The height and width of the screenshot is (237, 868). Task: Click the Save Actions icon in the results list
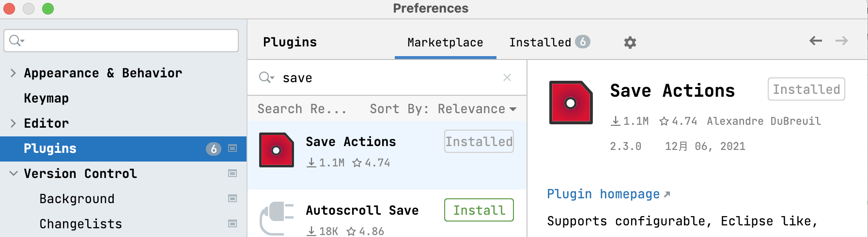277,150
